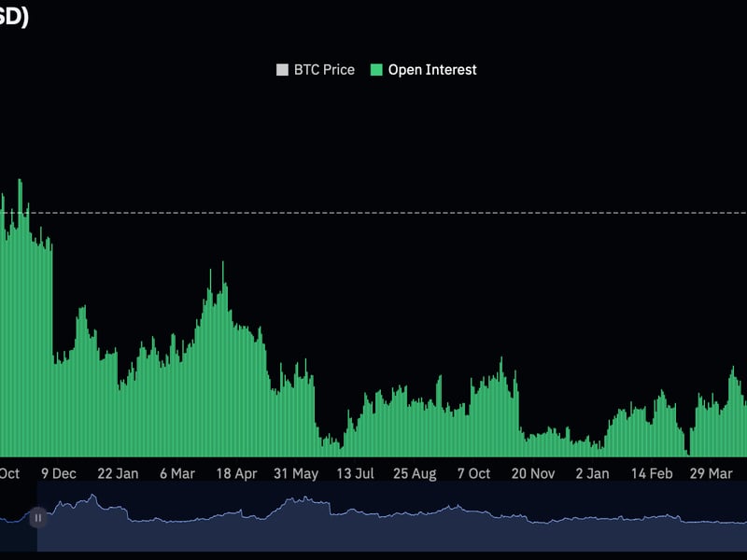Click the 9 Dec axis label
Viewport: 747px width, 560px height.
tap(58, 473)
